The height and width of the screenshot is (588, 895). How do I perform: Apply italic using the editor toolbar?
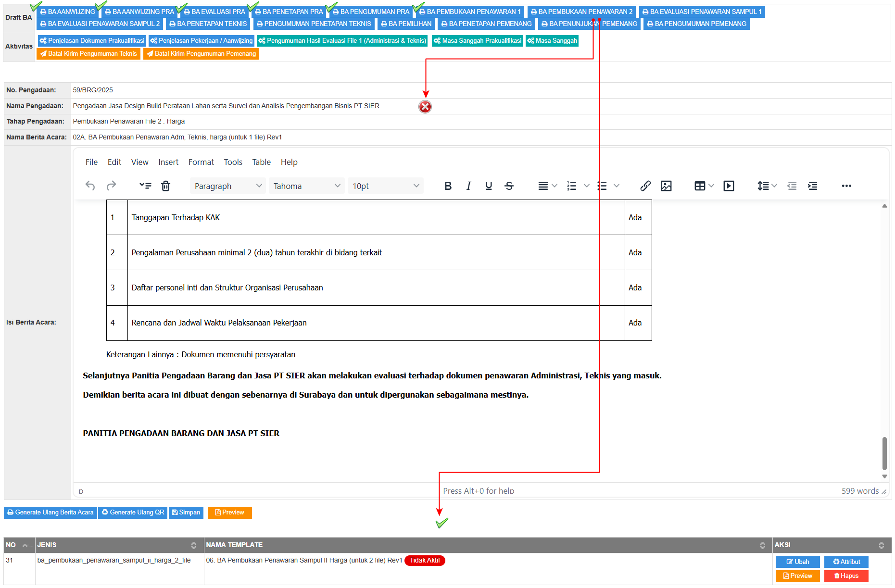(x=468, y=186)
